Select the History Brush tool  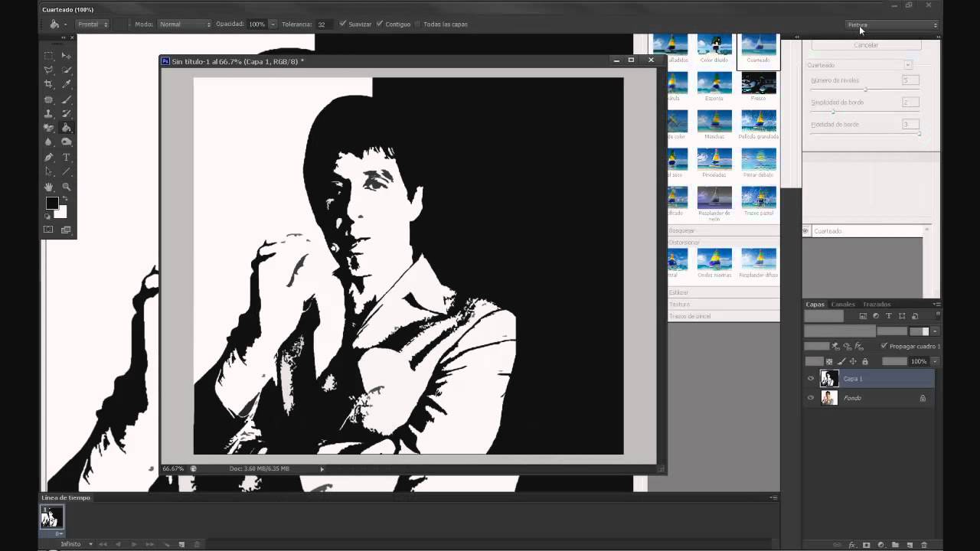[x=67, y=113]
